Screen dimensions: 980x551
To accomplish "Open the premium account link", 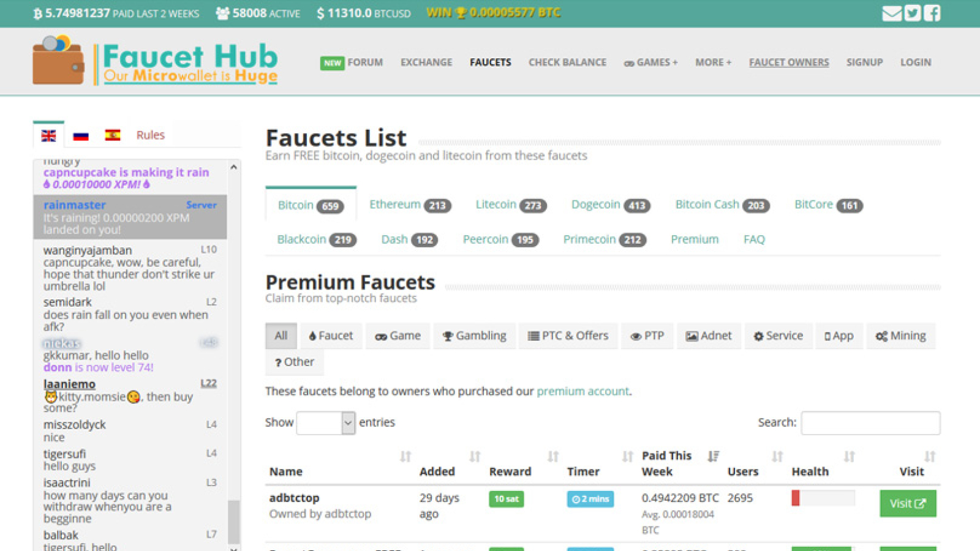I will [x=582, y=391].
